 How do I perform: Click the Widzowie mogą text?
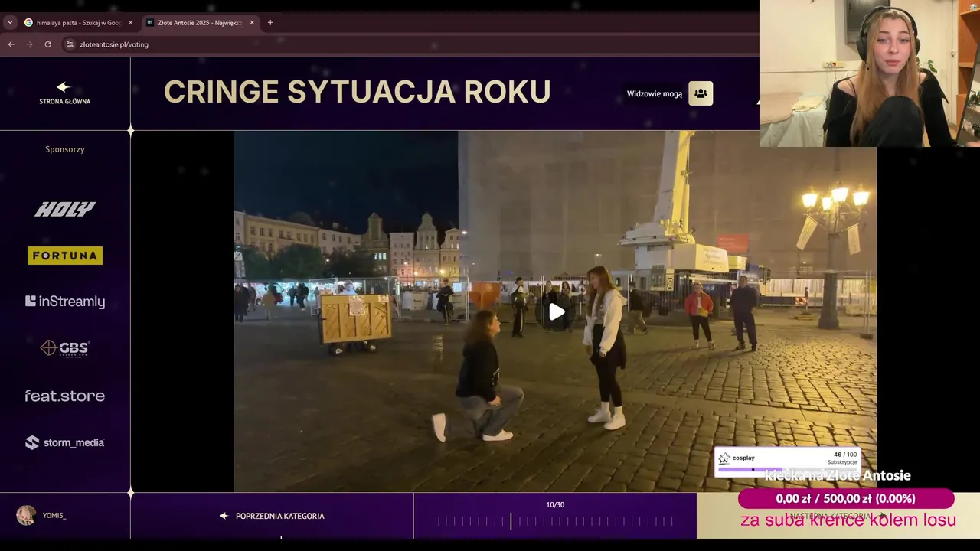click(x=655, y=93)
